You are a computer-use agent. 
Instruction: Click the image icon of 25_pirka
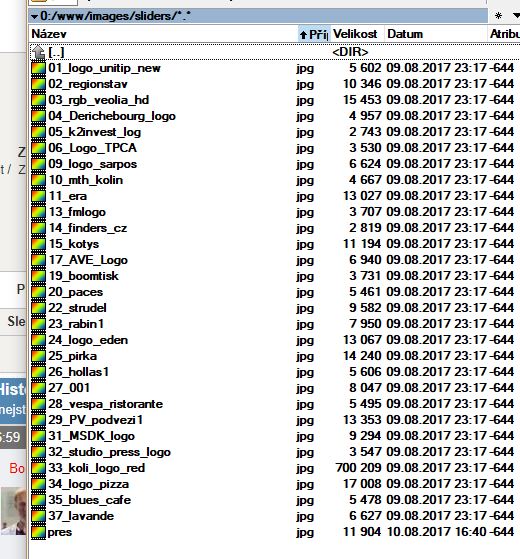point(38,356)
